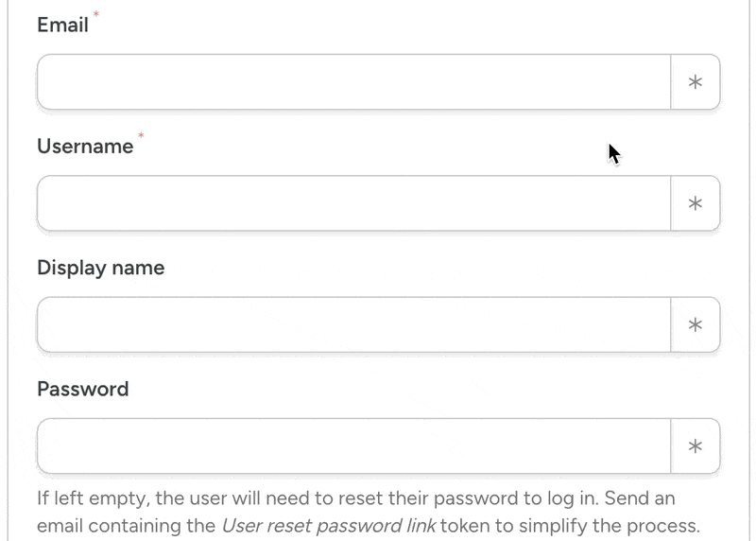The width and height of the screenshot is (756, 541).
Task: Click "token to simplify the process" text
Action: [570, 526]
